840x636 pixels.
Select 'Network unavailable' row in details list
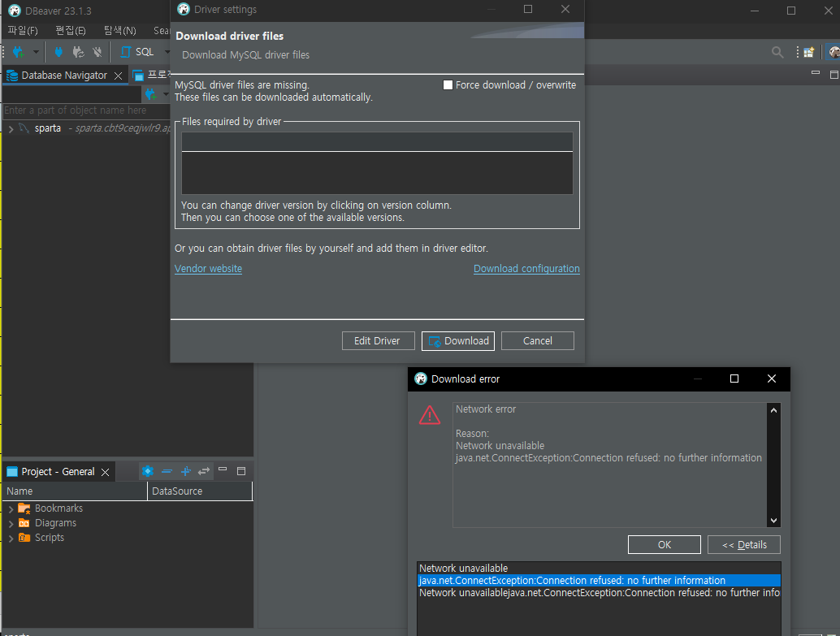[599, 569]
